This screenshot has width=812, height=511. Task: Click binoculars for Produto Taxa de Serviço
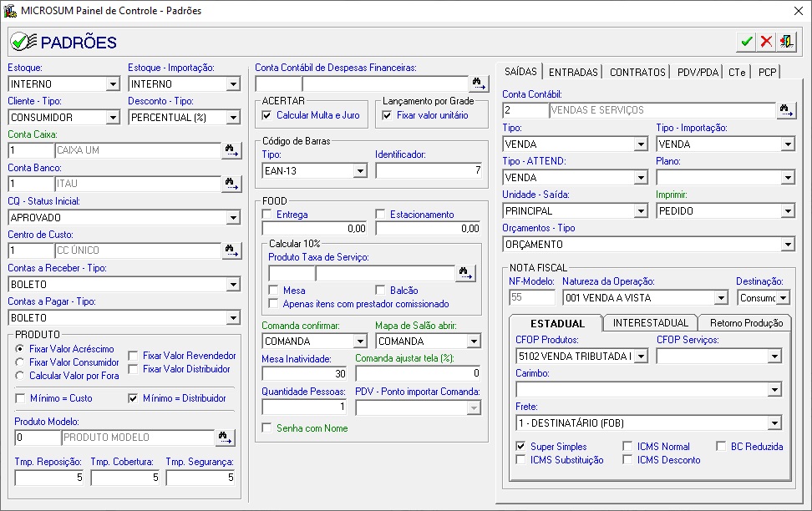(x=465, y=273)
